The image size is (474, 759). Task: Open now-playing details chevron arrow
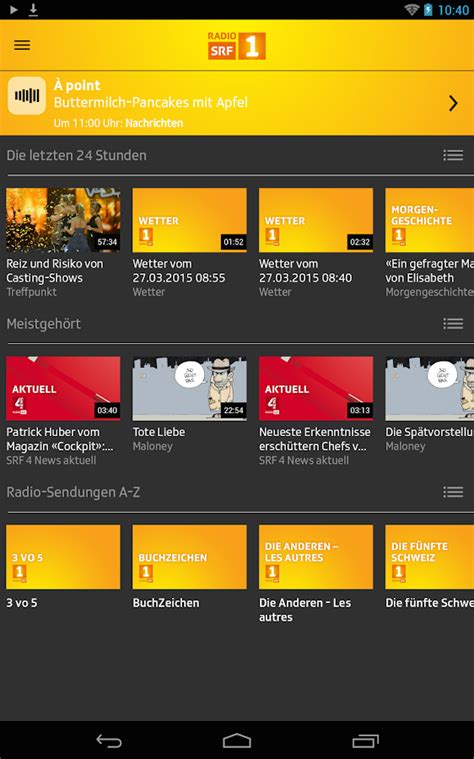[453, 103]
